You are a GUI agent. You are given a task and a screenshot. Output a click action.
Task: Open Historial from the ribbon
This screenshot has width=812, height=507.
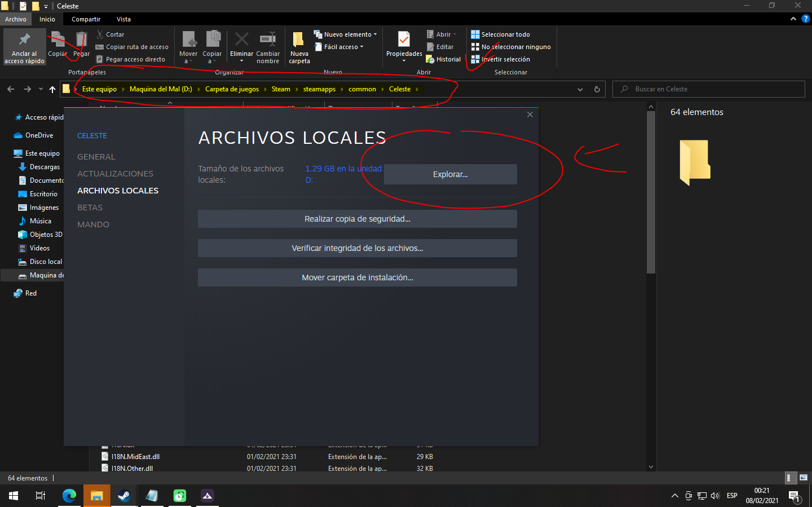click(x=443, y=59)
